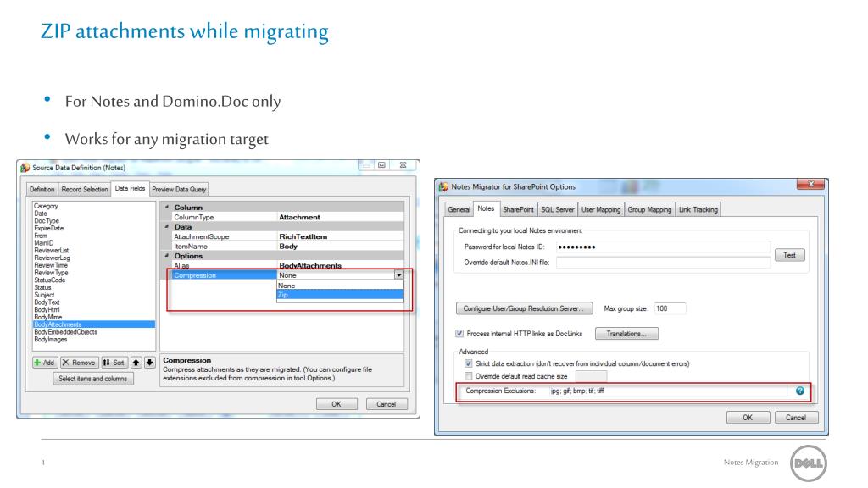Go to the User Mapping tab
This screenshot has width=868, height=488.
(601, 210)
